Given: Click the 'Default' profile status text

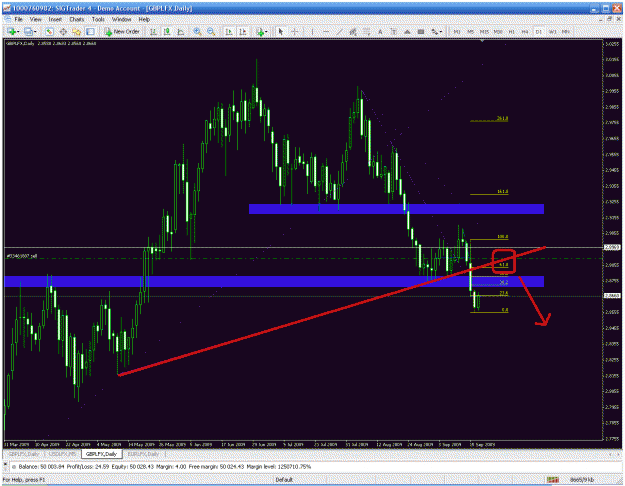Looking at the screenshot, I should 284,480.
